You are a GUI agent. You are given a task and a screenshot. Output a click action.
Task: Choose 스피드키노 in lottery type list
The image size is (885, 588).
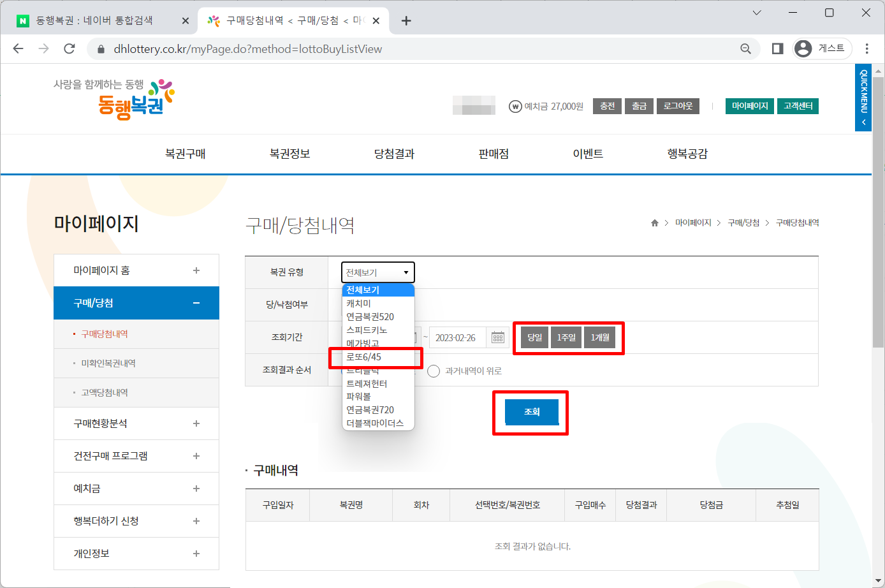[x=379, y=330]
